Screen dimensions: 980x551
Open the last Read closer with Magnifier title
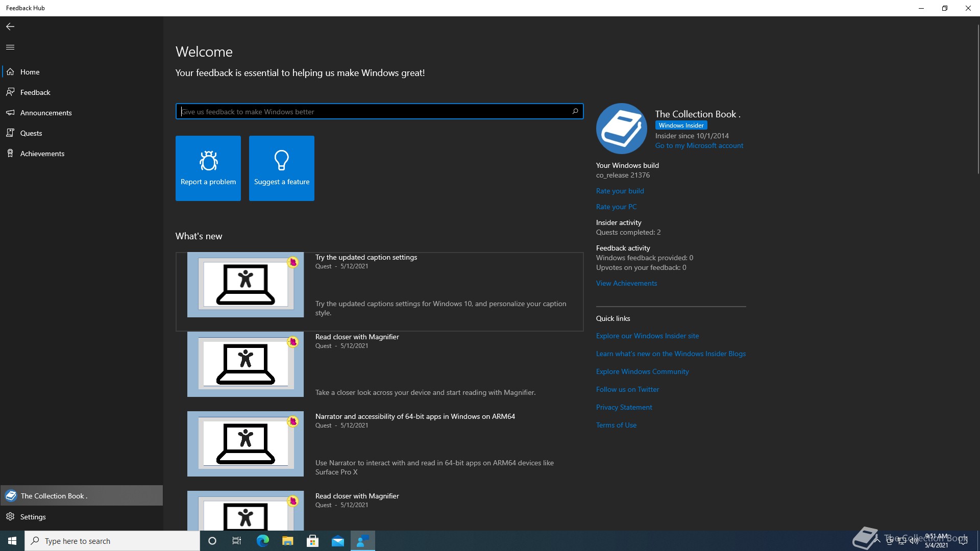click(357, 496)
